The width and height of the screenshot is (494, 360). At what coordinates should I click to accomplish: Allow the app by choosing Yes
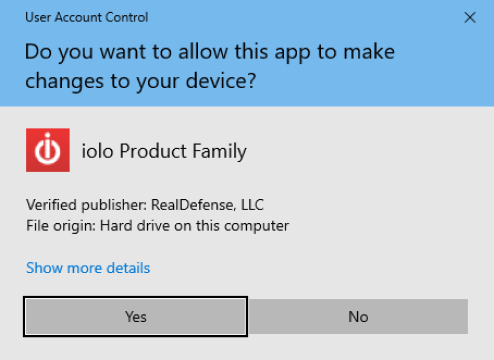tap(136, 316)
